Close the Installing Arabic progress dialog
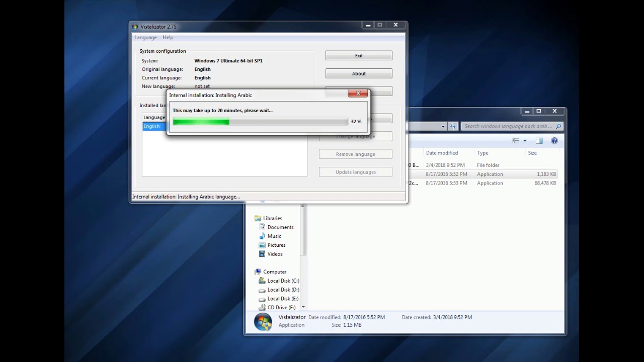 pos(358,93)
